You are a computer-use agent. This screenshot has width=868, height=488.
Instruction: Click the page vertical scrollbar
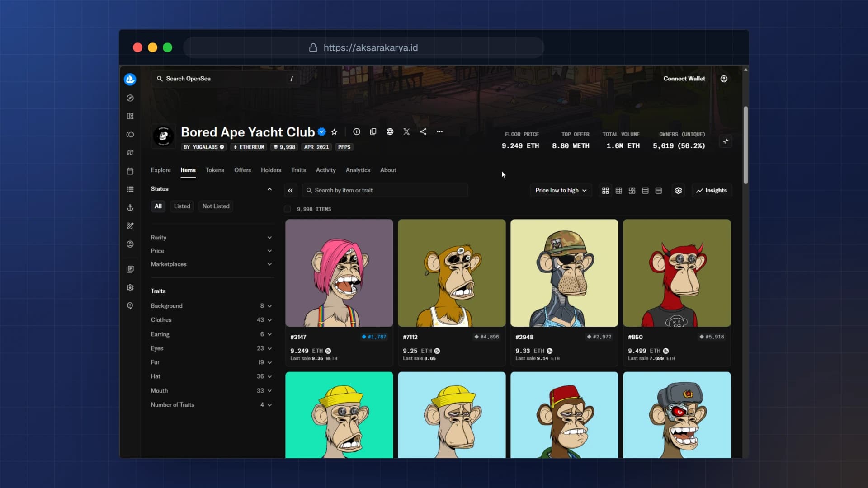click(745, 145)
